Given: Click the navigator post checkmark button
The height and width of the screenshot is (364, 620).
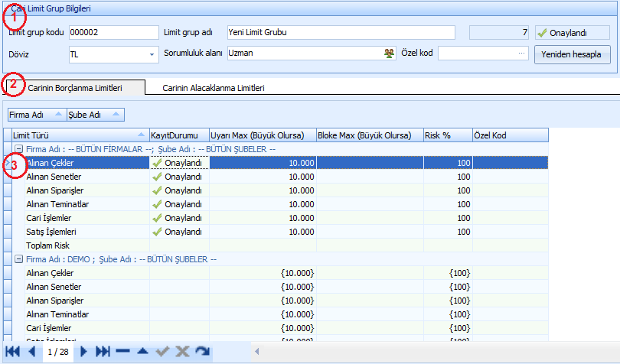Looking at the screenshot, I should tap(162, 351).
